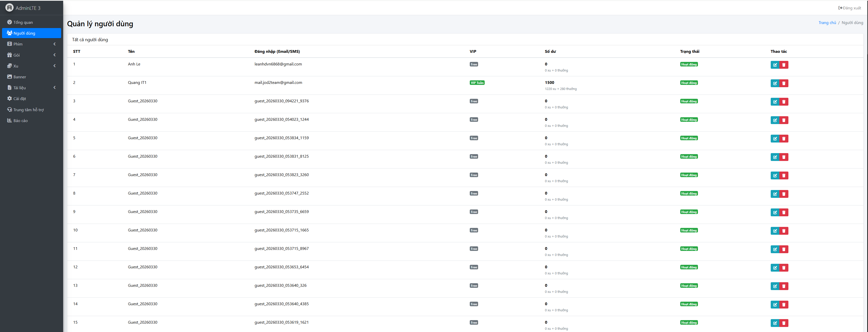The image size is (868, 332).
Task: Open the Banner menu item
Action: [x=19, y=77]
